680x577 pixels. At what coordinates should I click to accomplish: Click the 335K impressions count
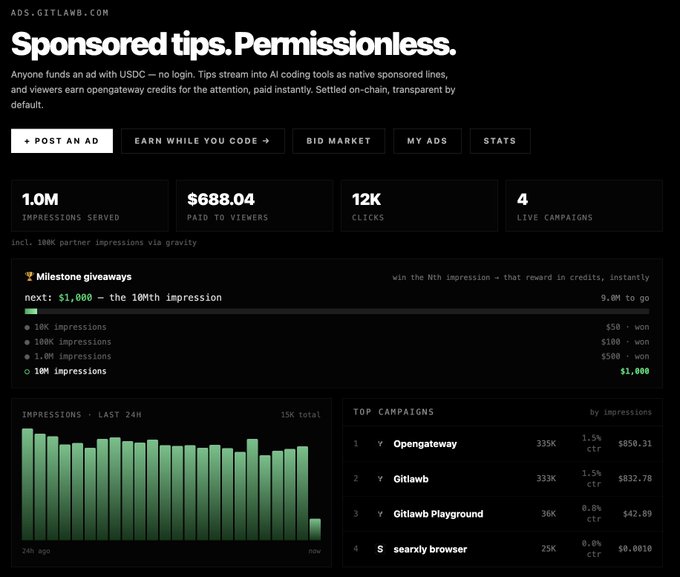pyautogui.click(x=546, y=443)
